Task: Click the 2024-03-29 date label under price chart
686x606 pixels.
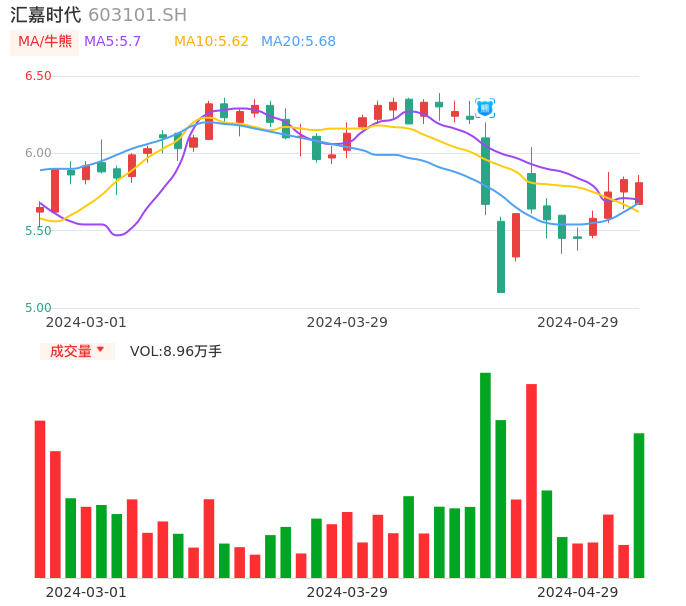Action: coord(347,322)
